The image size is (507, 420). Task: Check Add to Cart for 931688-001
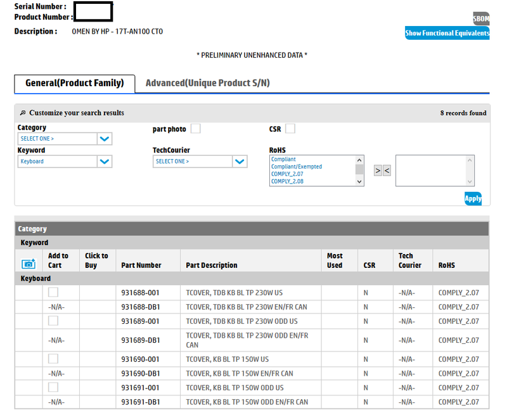click(x=53, y=292)
